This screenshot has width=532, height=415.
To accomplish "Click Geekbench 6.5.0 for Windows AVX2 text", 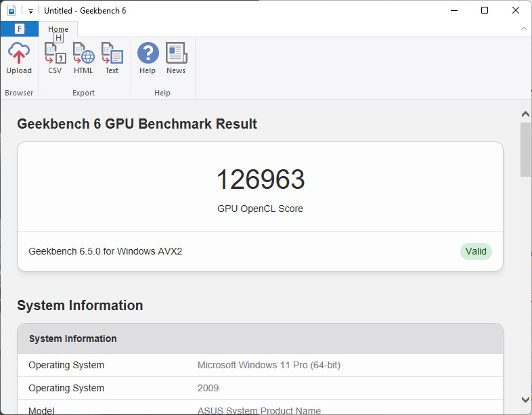I will click(105, 251).
